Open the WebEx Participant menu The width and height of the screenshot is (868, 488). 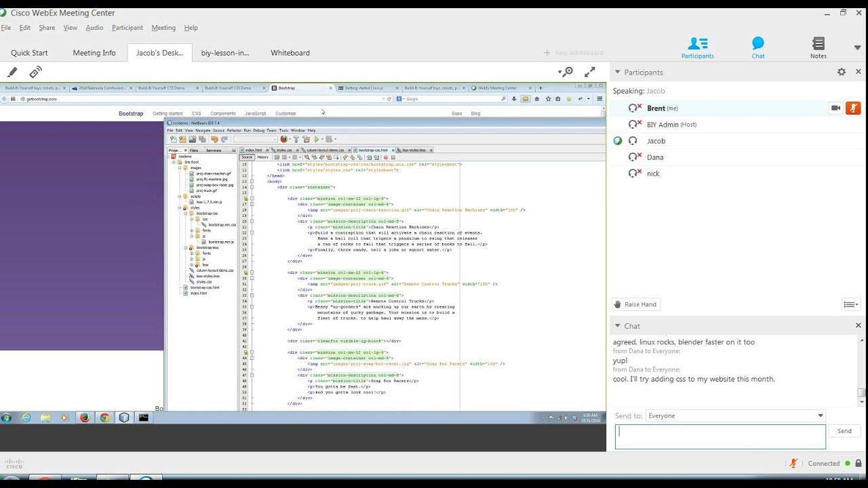click(127, 28)
